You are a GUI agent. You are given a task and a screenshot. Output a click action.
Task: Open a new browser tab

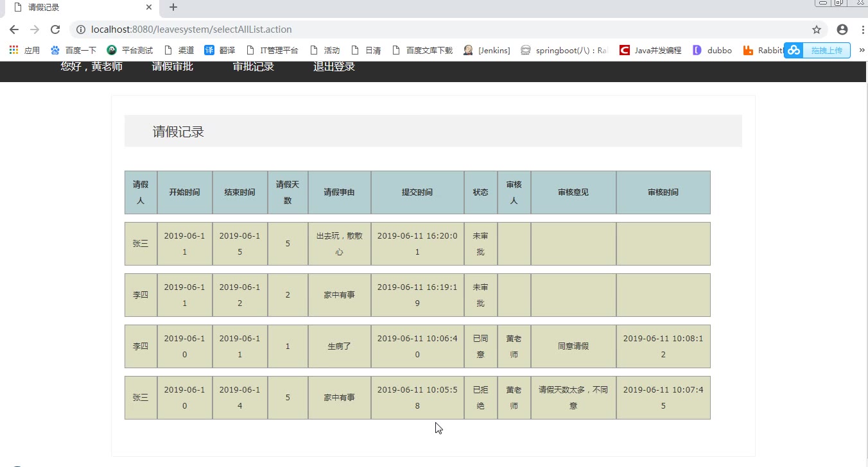[x=173, y=8]
